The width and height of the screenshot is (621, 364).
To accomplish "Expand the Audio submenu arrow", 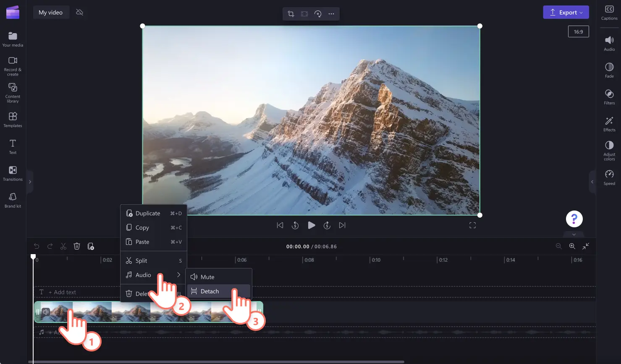I will [178, 275].
